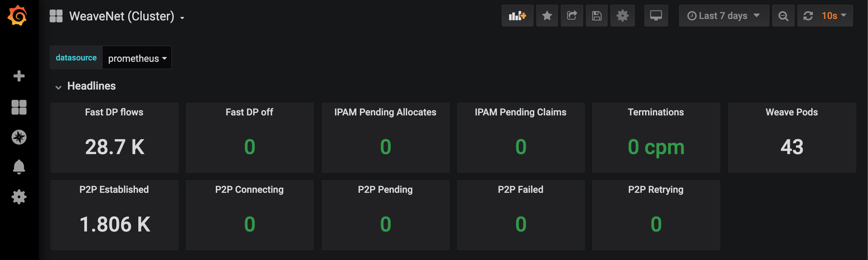This screenshot has height=260, width=868.
Task: Open Configuration gear in the sidebar
Action: point(19,197)
